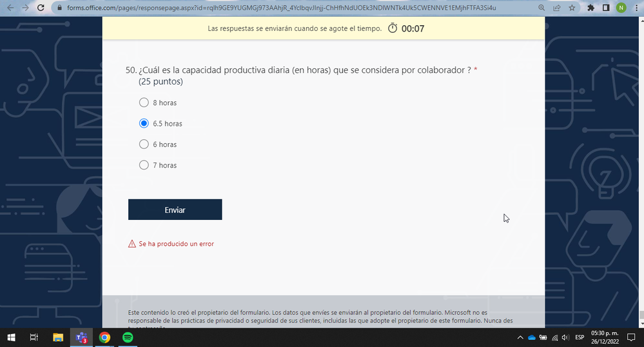Select the 6.5 horas radio button
The height and width of the screenshot is (347, 644).
click(x=144, y=123)
